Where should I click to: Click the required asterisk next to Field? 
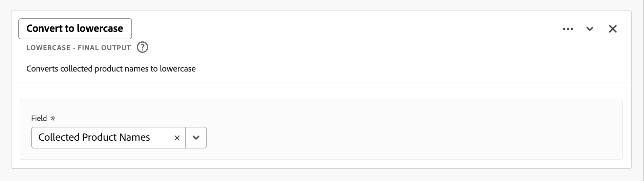click(52, 118)
